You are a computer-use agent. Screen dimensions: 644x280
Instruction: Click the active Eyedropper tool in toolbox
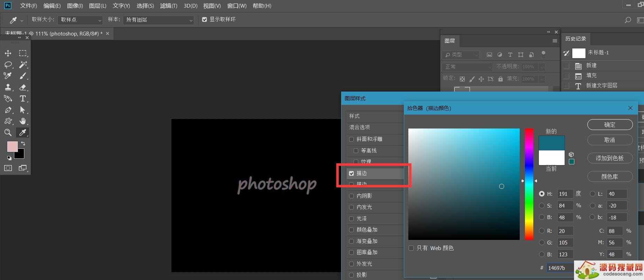(23, 132)
